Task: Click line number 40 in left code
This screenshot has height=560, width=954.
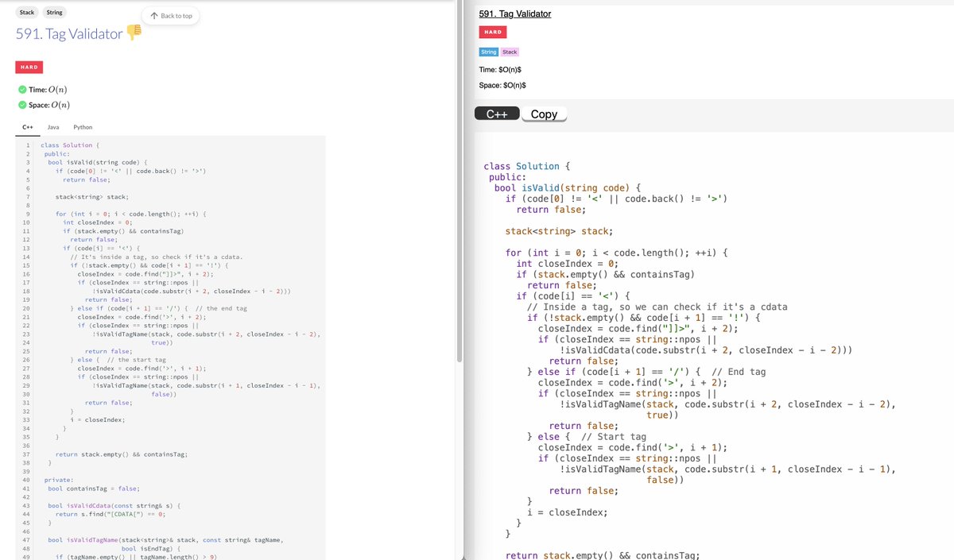Action: [26, 480]
